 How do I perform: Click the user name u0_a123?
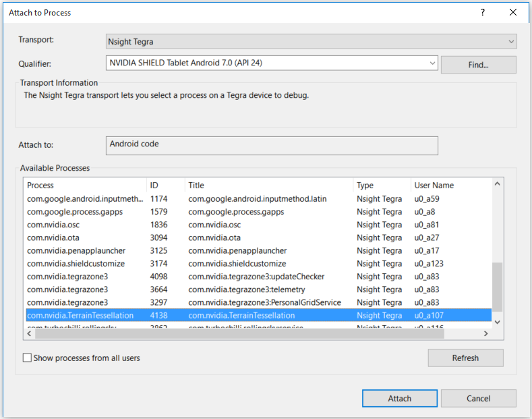coord(429,264)
